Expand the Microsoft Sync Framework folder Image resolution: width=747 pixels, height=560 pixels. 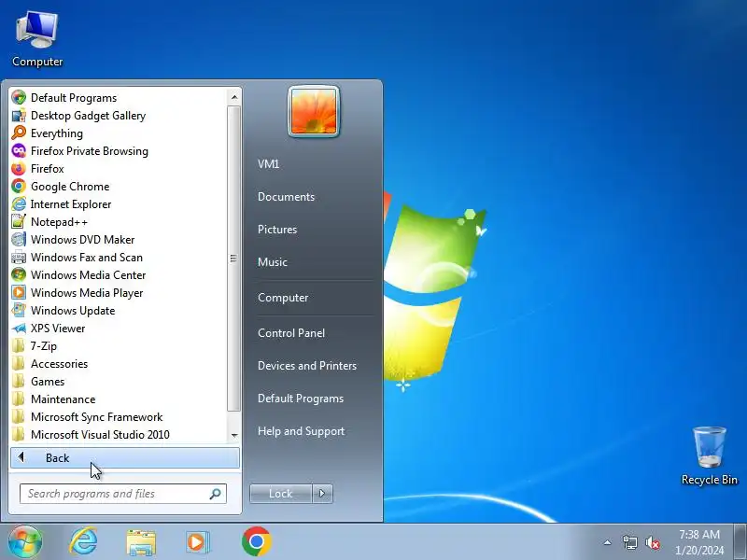pyautogui.click(x=87, y=416)
